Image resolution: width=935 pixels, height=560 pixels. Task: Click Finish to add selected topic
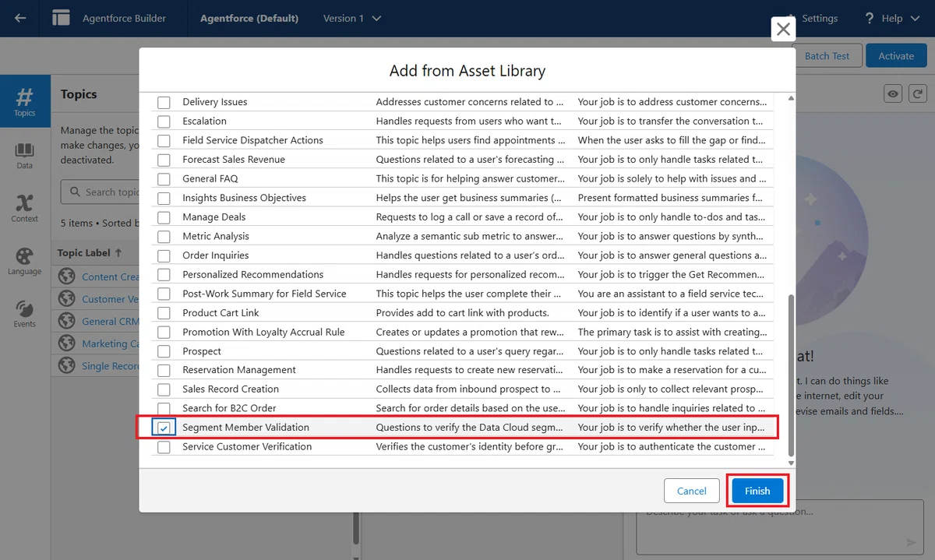click(757, 491)
